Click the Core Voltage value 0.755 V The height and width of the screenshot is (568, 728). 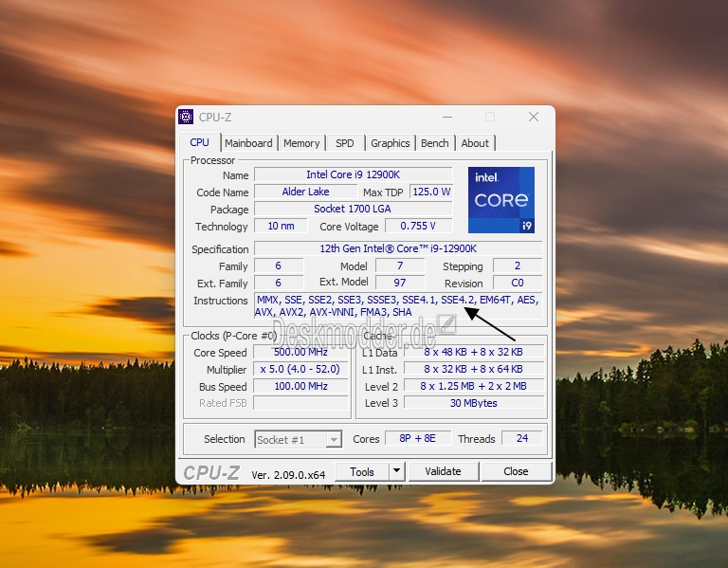click(x=418, y=227)
